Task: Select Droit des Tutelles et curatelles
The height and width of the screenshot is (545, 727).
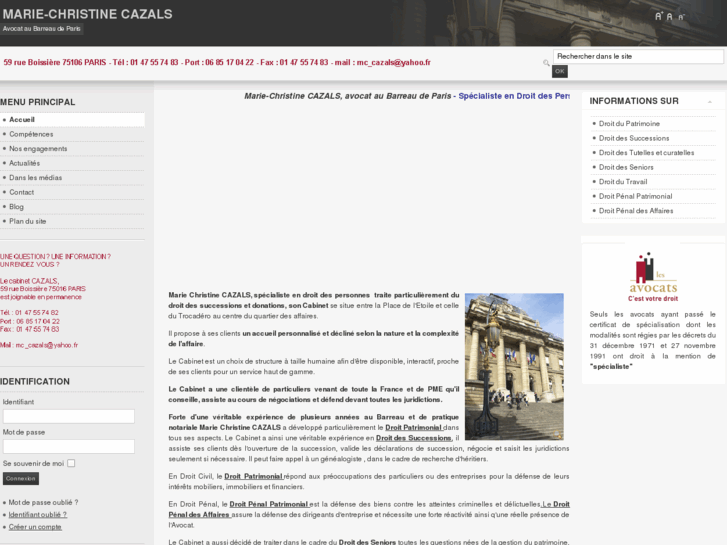Action: (x=646, y=153)
